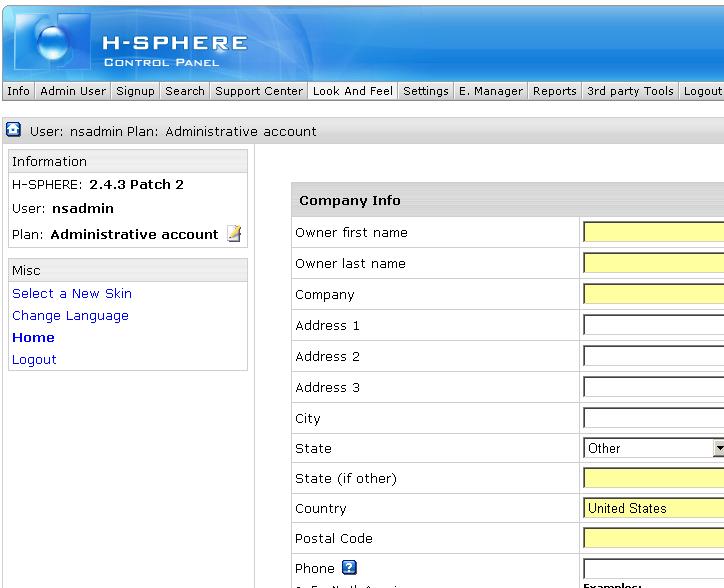Open the Search menu

pyautogui.click(x=185, y=91)
